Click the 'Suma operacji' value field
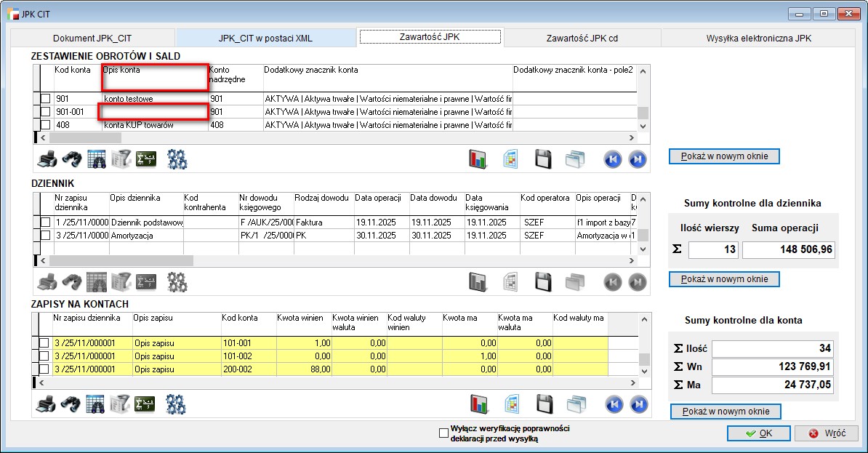This screenshot has width=868, height=453. coord(788,250)
